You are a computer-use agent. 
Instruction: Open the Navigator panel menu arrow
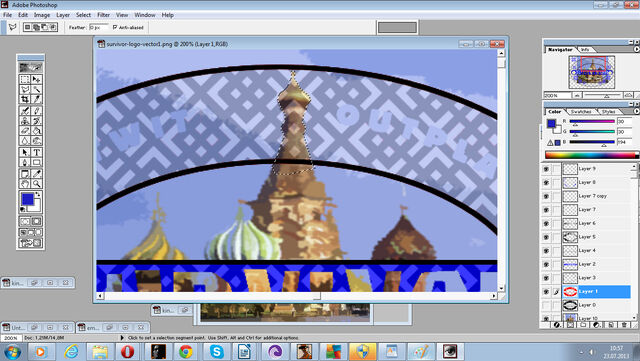pos(636,49)
